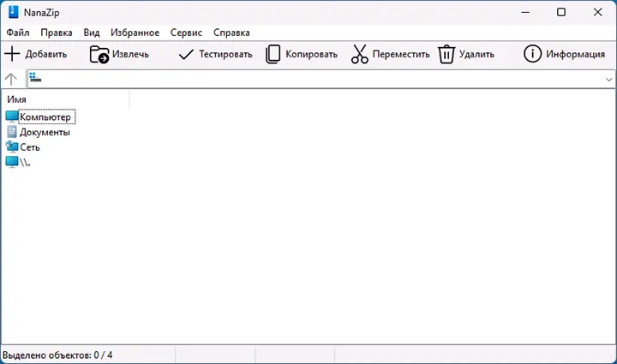This screenshot has height=364, width=617.
Task: Open the Справка menu
Action: pyautogui.click(x=231, y=33)
